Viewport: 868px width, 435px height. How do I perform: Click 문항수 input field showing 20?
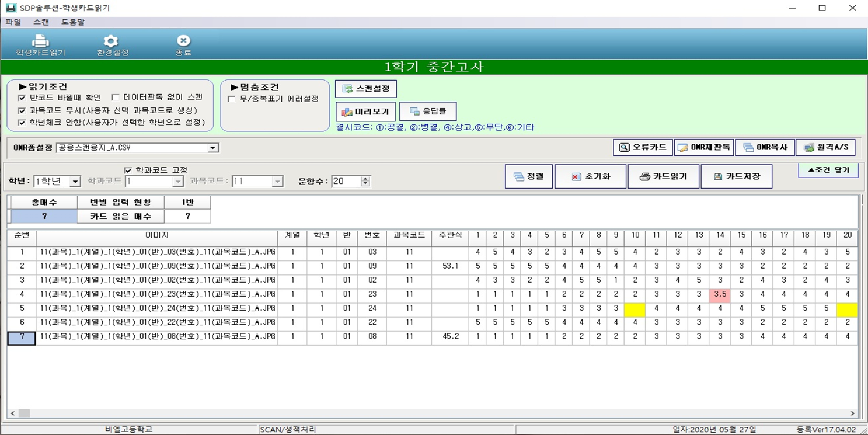tap(346, 181)
